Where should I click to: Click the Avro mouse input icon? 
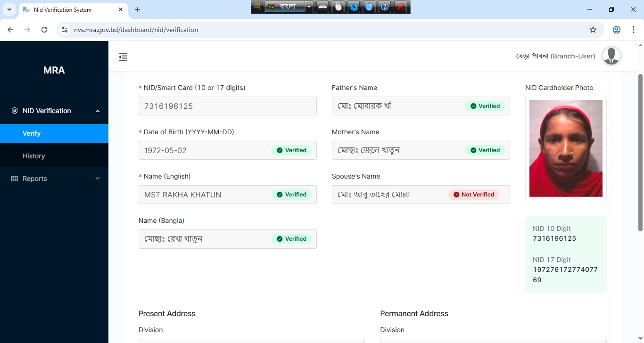[338, 7]
